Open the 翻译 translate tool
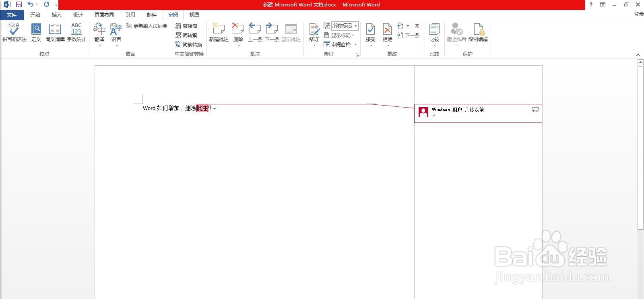644x299 pixels. [x=99, y=32]
